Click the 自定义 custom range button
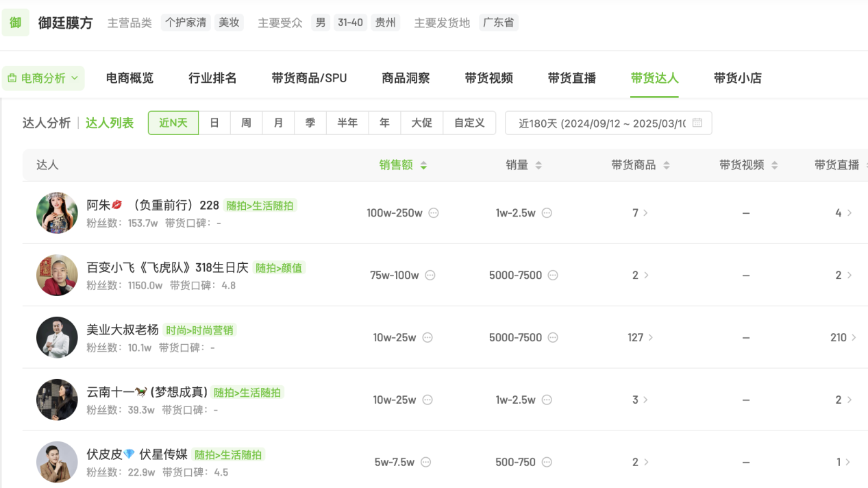Image resolution: width=868 pixels, height=488 pixels. 469,123
